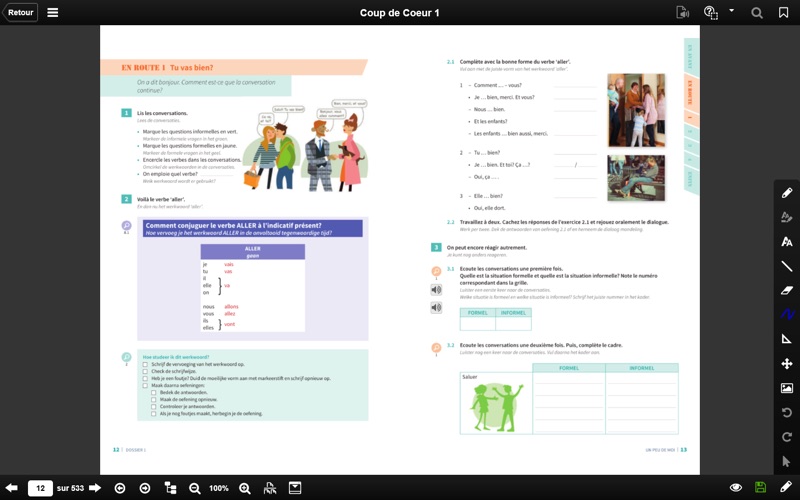Screen dimensions: 800x500
Task: Click the 100% zoom level text
Action: [219, 488]
